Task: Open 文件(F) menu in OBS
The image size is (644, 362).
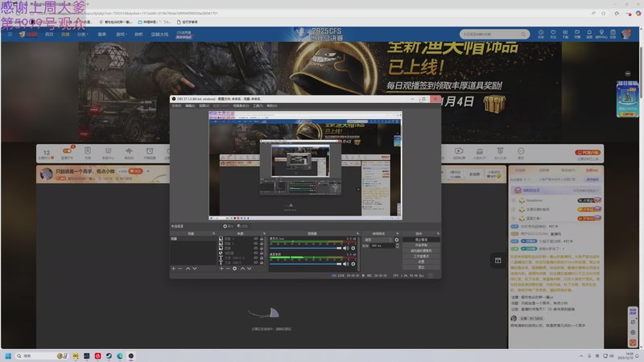Action: click(x=176, y=105)
